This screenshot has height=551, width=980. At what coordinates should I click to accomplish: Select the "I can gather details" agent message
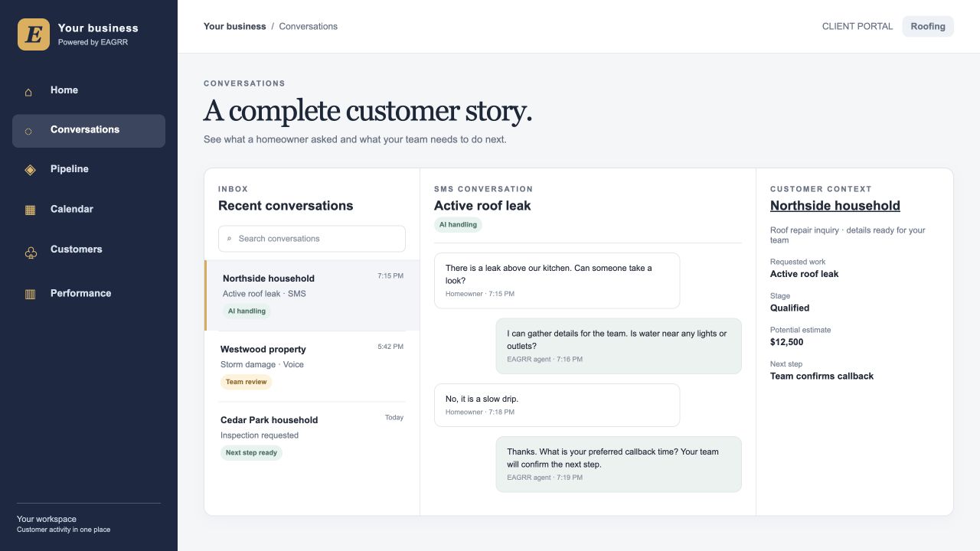pyautogui.click(x=619, y=346)
